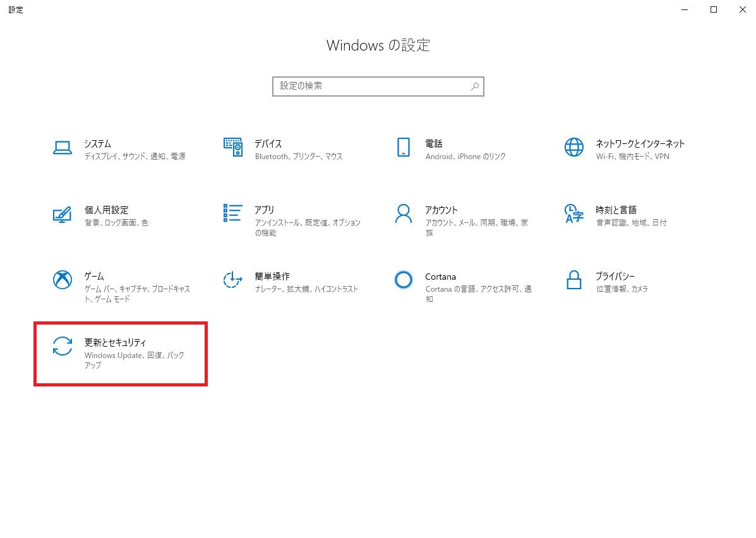Open アカウント person icon
This screenshot has height=538, width=756.
point(403,215)
